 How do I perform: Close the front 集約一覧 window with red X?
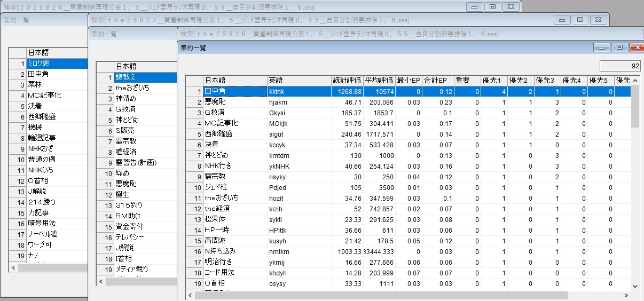[636, 47]
